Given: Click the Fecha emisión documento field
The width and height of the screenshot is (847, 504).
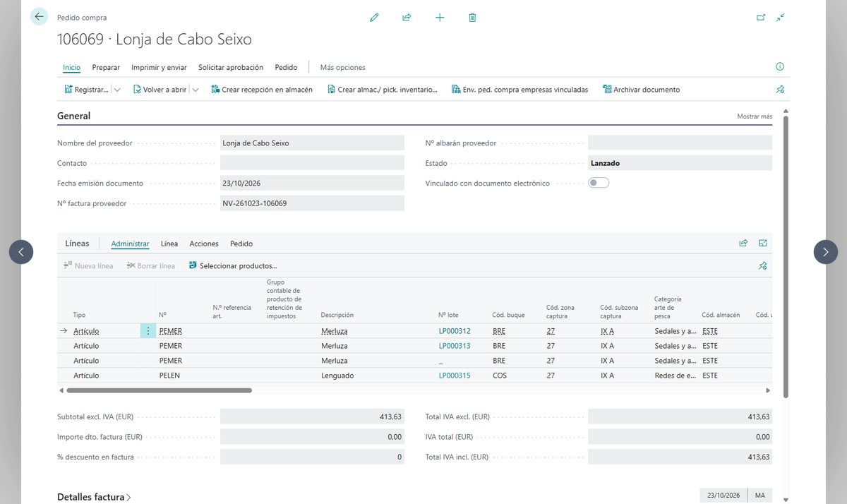Looking at the screenshot, I should 312,183.
